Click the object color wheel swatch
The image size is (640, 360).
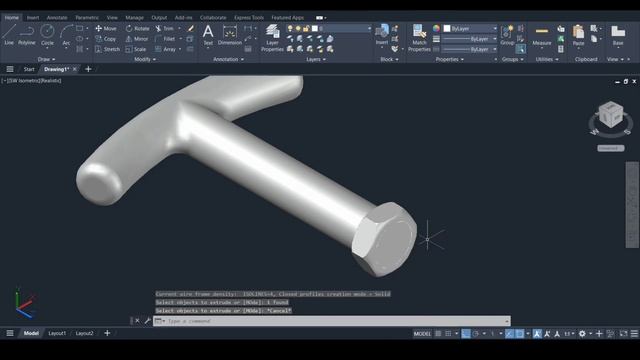[x=436, y=29]
